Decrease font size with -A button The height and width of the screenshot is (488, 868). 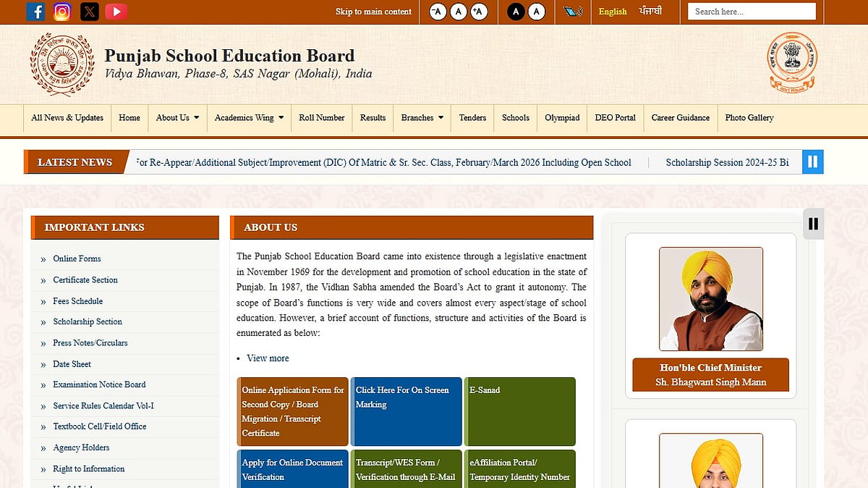(438, 12)
